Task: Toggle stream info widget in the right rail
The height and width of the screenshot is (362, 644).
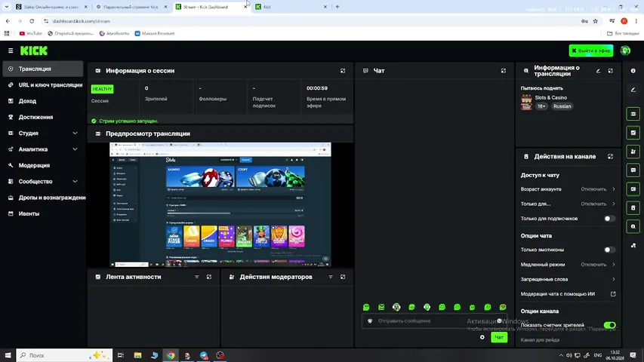Action: click(633, 226)
